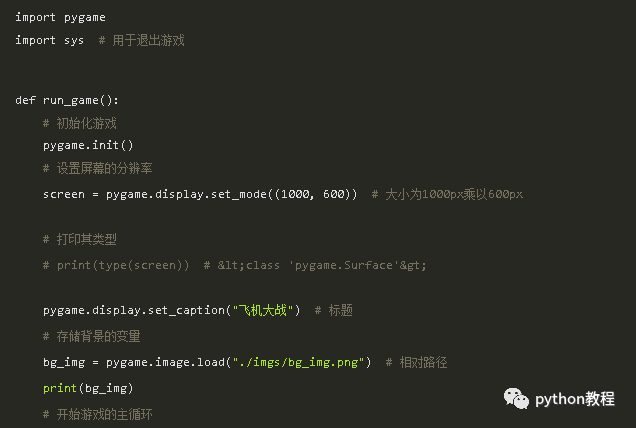Click the 'pygame.init()' call

[88, 145]
